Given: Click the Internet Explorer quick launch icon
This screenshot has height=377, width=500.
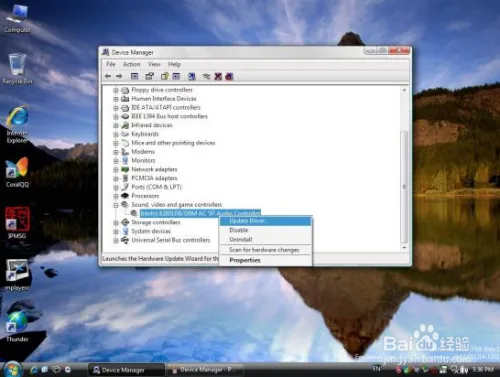Looking at the screenshot, I should coord(34,370).
